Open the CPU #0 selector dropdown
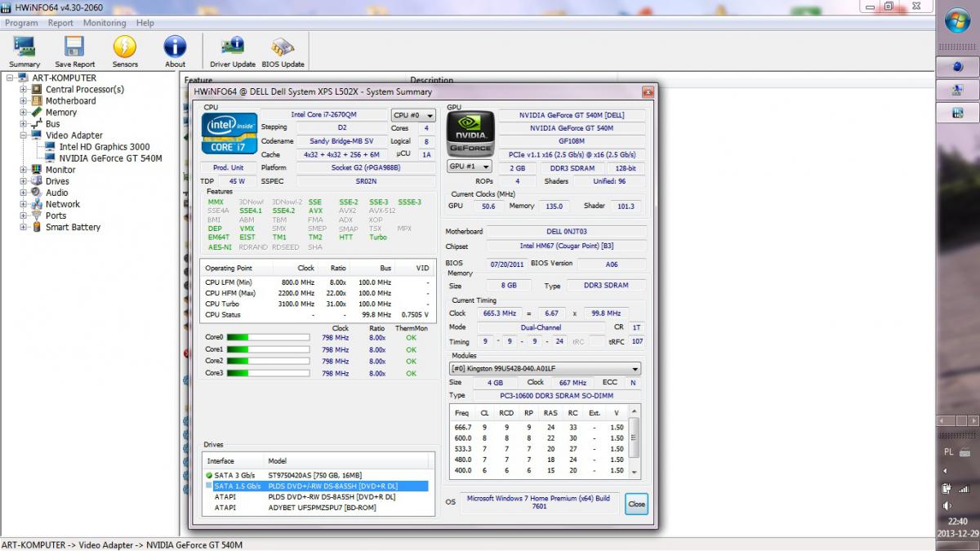Viewport: 980px width, 551px height. coord(413,116)
